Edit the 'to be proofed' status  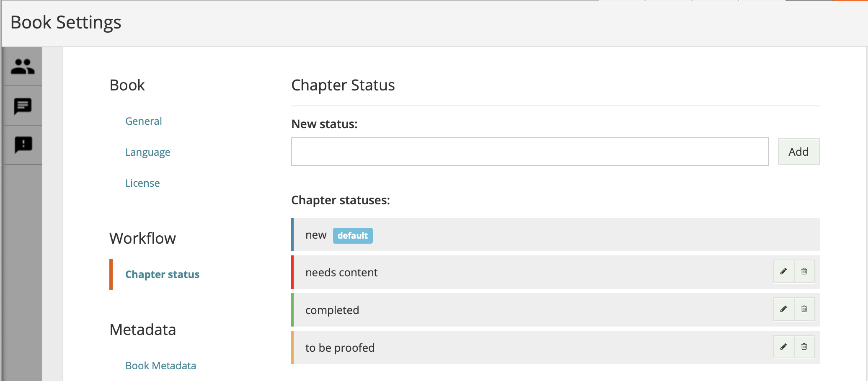pos(783,347)
